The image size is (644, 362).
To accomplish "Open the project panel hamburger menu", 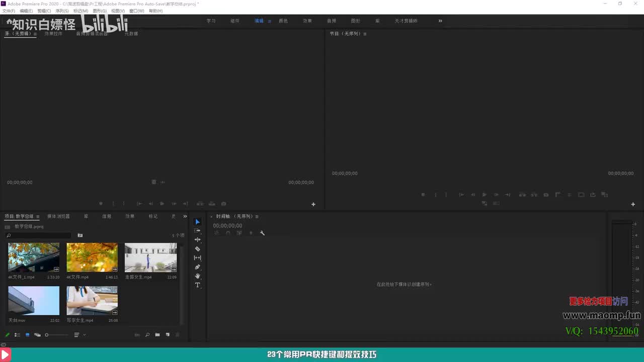I will 38,217.
